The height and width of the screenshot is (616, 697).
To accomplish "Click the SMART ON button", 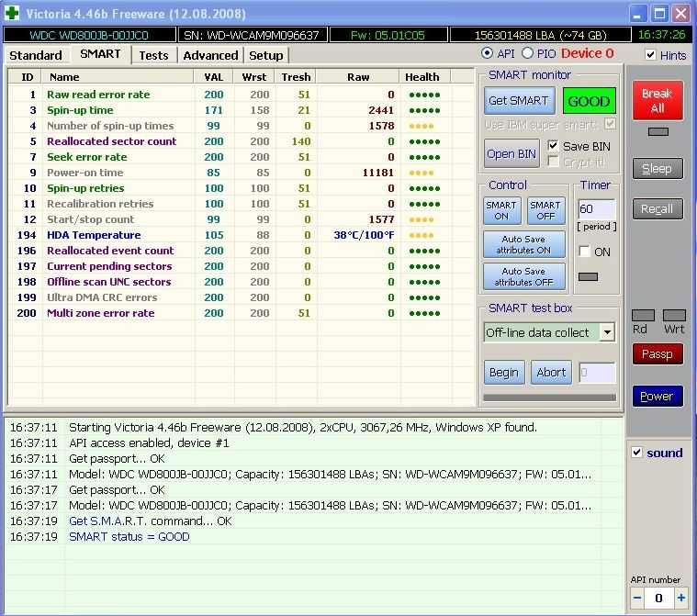I will pyautogui.click(x=501, y=210).
